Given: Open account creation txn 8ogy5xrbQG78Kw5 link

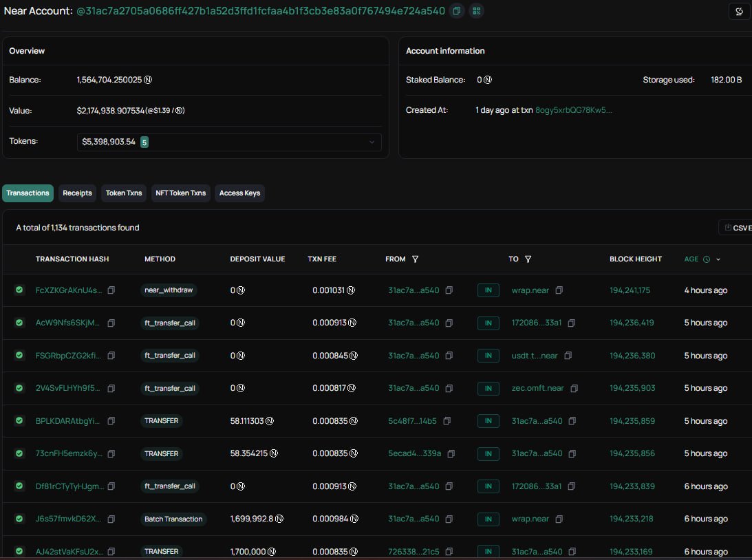Looking at the screenshot, I should coord(573,110).
